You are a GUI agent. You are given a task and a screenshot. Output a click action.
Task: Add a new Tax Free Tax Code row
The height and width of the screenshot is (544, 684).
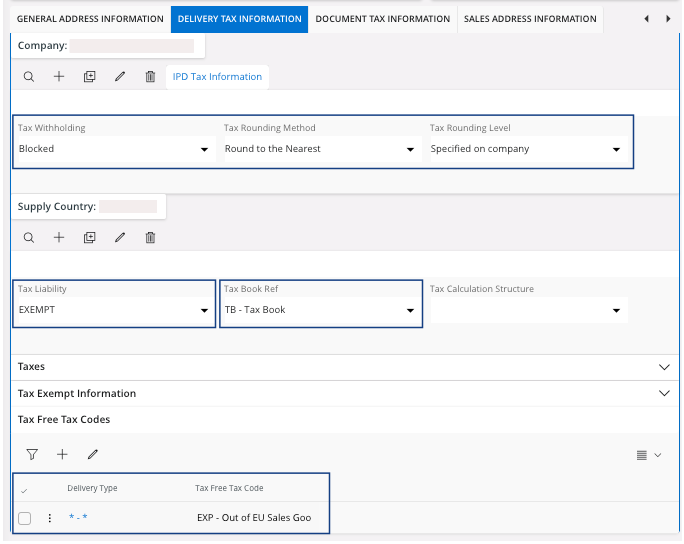click(62, 454)
